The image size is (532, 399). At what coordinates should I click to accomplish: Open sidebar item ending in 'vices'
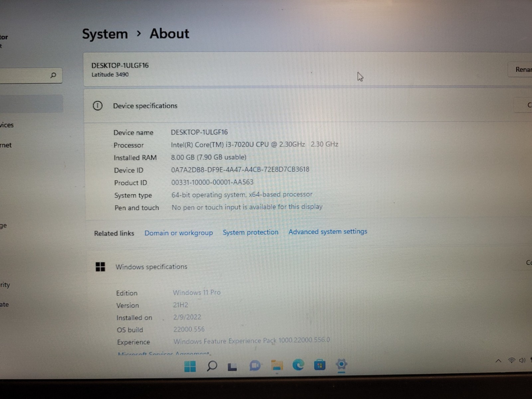point(7,125)
